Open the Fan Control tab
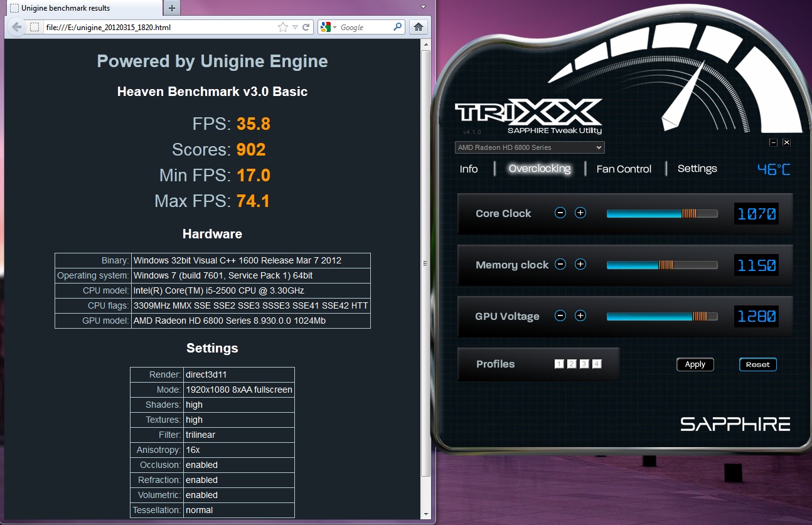Viewport: 812px width, 525px height. click(624, 169)
